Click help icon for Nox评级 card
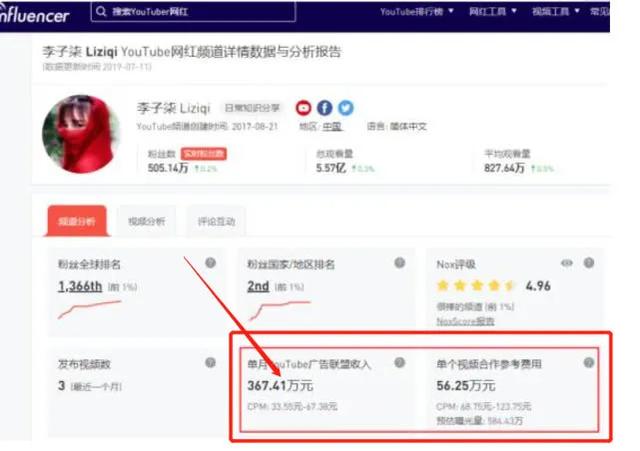The width and height of the screenshot is (640, 451). (589, 263)
